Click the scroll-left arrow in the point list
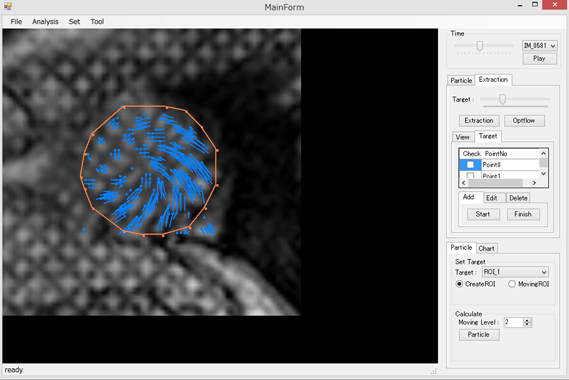The image size is (569, 380). pyautogui.click(x=463, y=183)
